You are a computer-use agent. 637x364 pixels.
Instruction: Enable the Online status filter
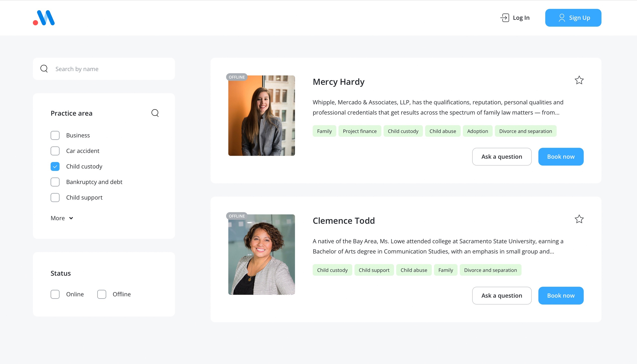coord(55,294)
